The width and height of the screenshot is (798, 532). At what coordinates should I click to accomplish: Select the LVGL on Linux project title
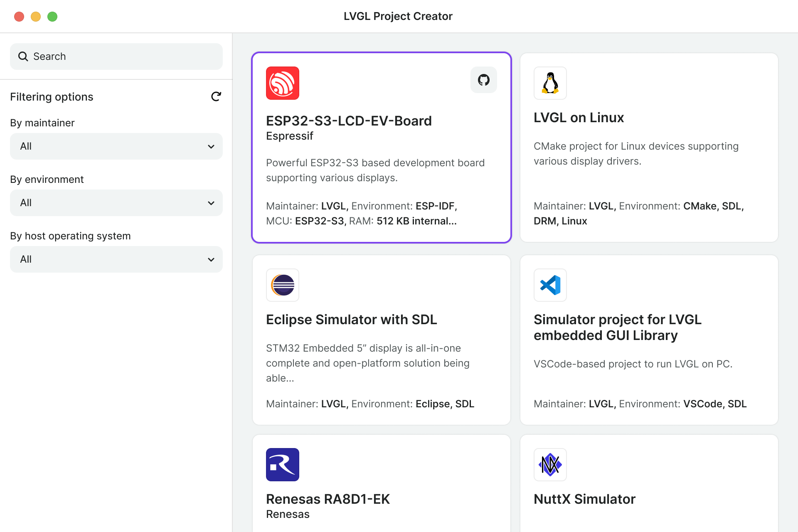579,118
